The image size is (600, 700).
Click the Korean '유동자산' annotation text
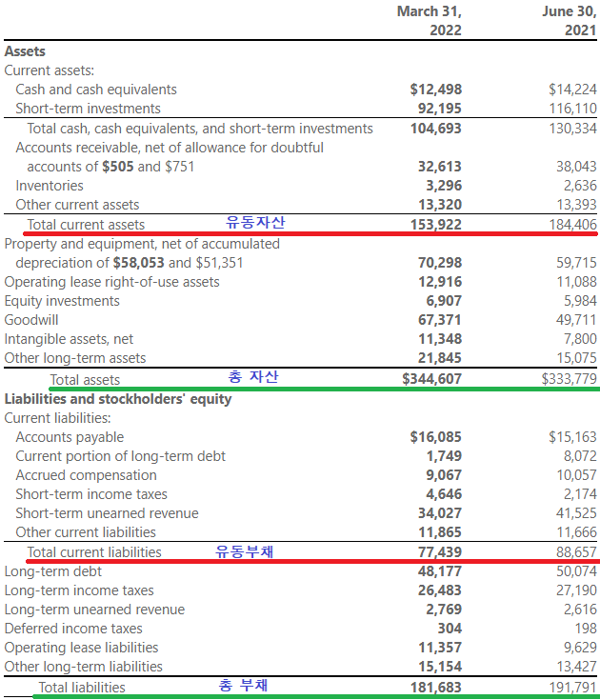[255, 222]
